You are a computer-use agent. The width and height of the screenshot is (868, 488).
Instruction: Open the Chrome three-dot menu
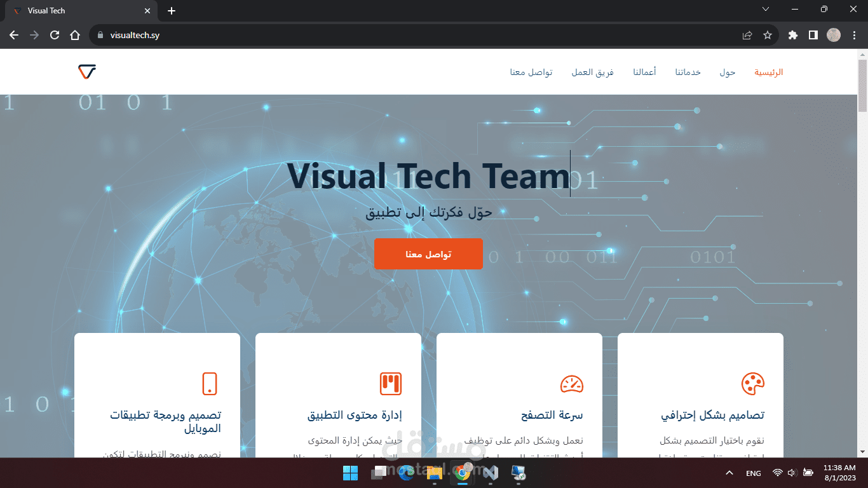854,36
